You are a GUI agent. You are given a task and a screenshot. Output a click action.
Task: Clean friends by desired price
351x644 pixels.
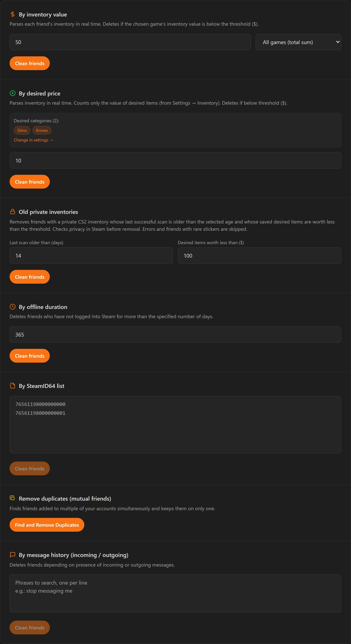click(30, 182)
